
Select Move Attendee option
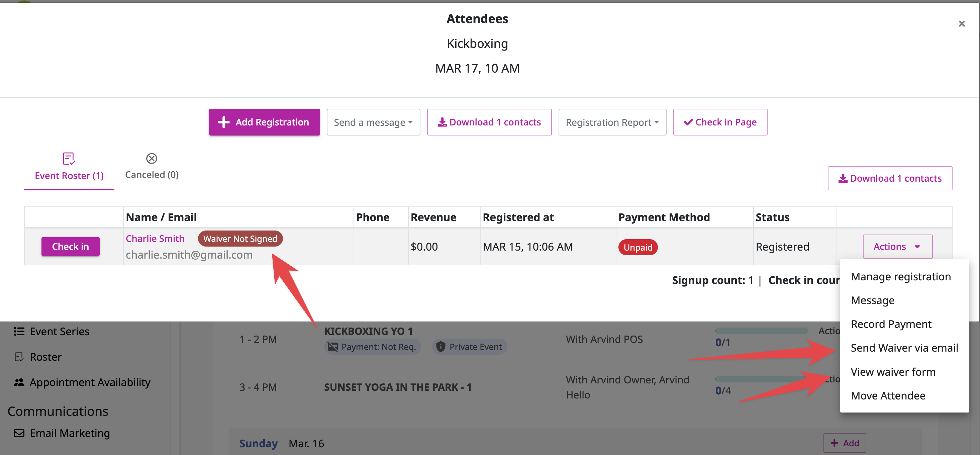point(888,396)
